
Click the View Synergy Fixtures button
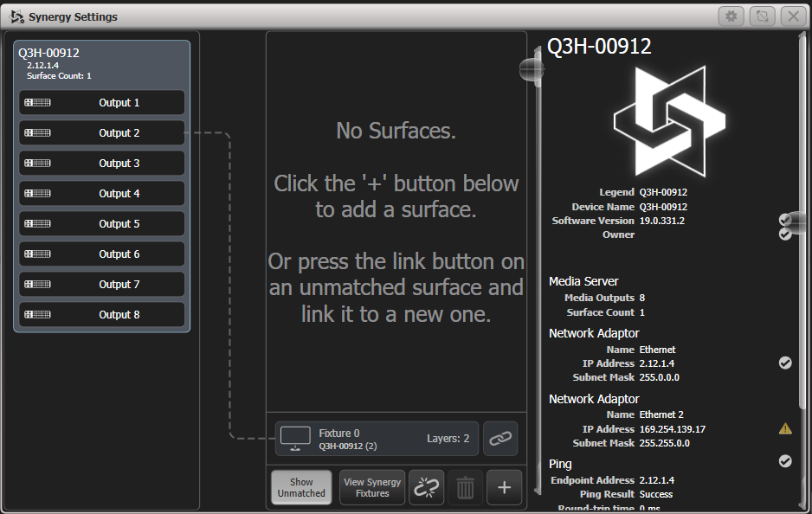pos(371,486)
